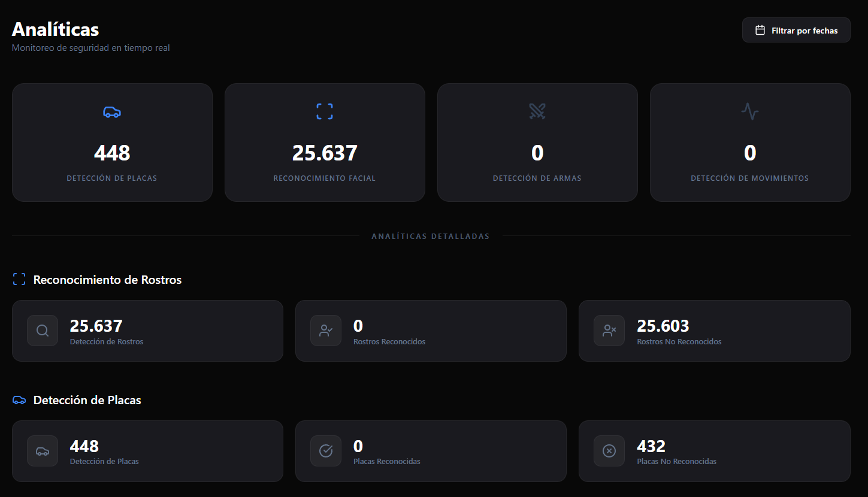
Task: Click the Placas Reconocidas label
Action: 387,462
